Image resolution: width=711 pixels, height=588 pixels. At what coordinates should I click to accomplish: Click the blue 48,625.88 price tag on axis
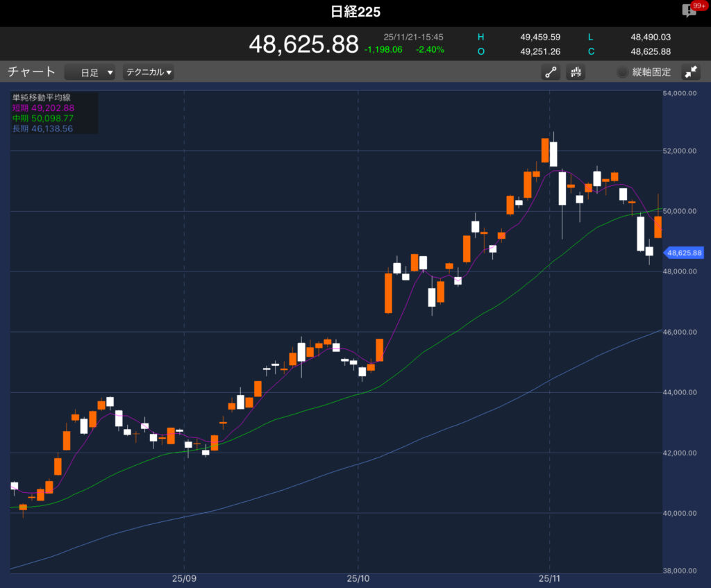684,253
